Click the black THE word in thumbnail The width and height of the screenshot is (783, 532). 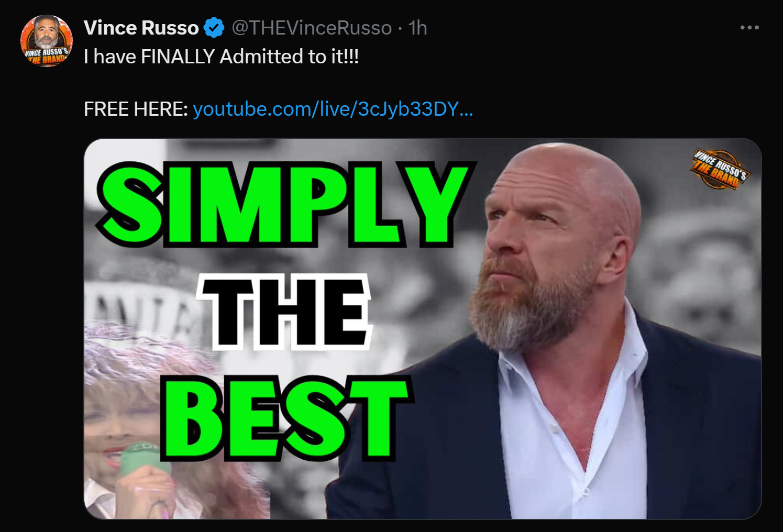(284, 312)
